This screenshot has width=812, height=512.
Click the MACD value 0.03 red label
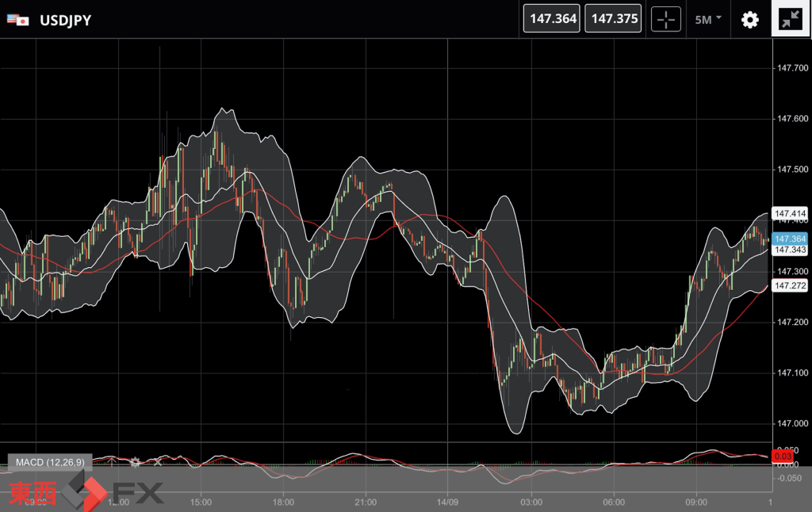point(783,456)
